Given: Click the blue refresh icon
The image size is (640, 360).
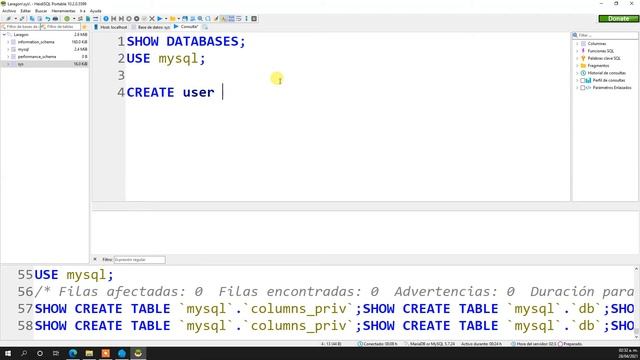Looking at the screenshot, I should tap(106, 19).
